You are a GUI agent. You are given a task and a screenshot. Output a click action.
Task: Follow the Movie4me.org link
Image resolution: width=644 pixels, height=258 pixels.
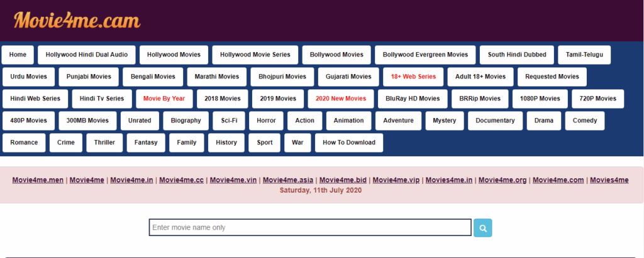[502, 180]
